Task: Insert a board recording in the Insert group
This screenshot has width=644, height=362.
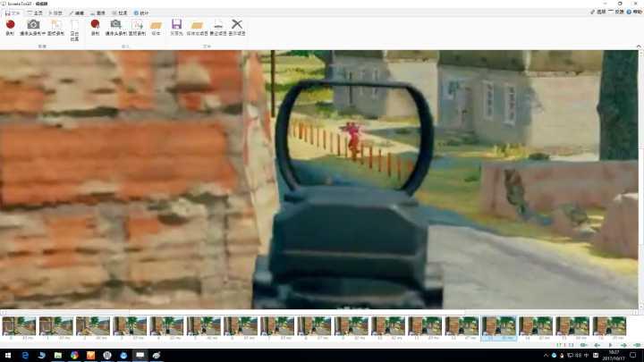Action: [137, 27]
